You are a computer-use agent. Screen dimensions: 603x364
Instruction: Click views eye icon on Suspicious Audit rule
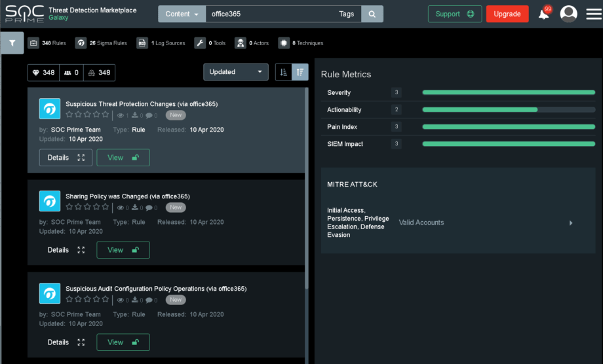tap(121, 300)
